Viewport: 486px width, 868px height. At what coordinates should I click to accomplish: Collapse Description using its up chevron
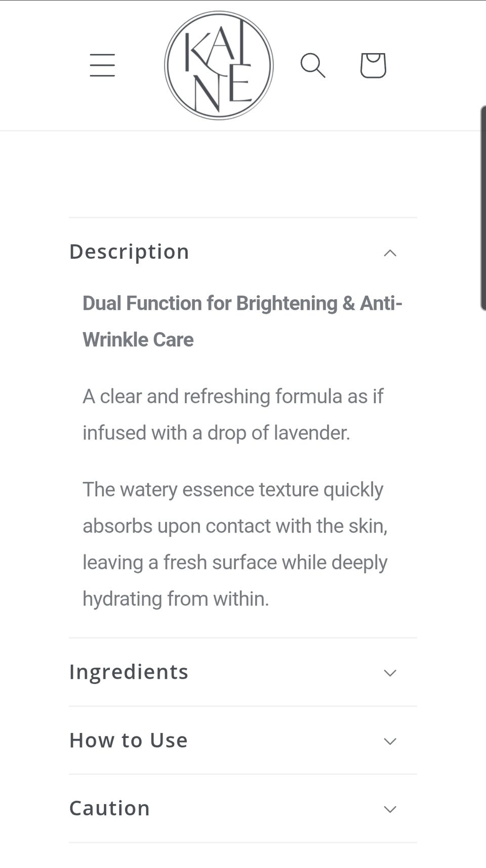390,253
